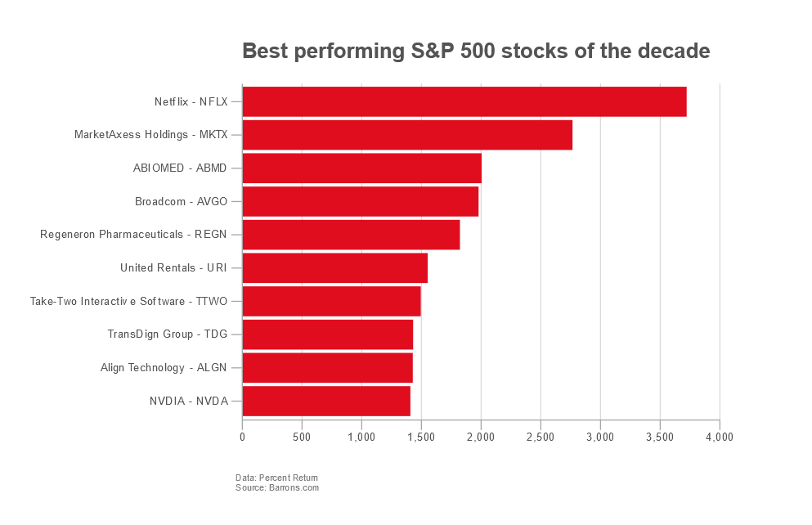The height and width of the screenshot is (525, 812).
Task: Click the chart title text
Action: pos(476,52)
